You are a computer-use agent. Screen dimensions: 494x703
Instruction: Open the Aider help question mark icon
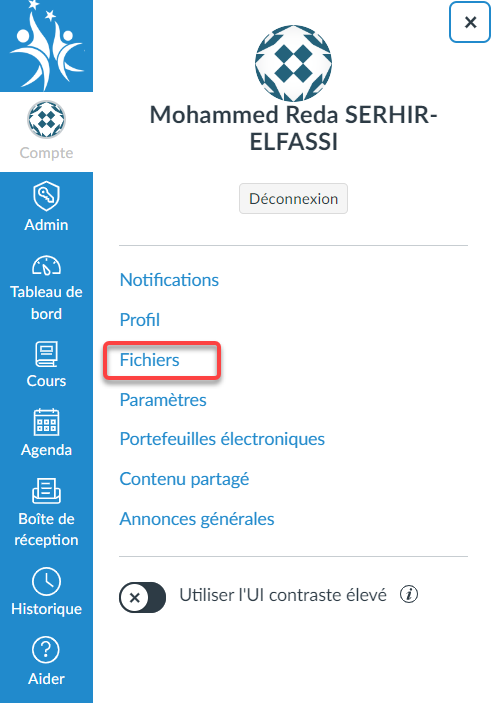pos(46,650)
